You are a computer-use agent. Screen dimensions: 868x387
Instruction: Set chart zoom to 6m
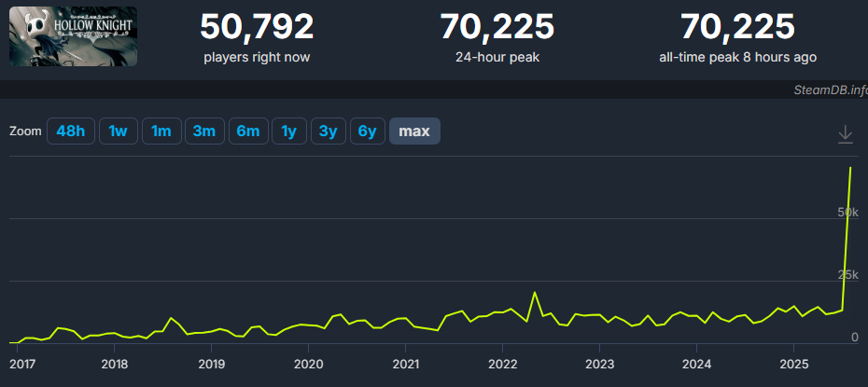[248, 131]
